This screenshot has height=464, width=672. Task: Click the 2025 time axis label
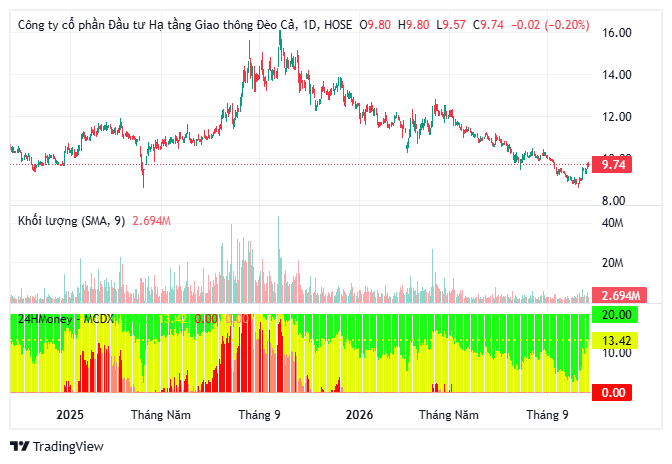(x=70, y=415)
